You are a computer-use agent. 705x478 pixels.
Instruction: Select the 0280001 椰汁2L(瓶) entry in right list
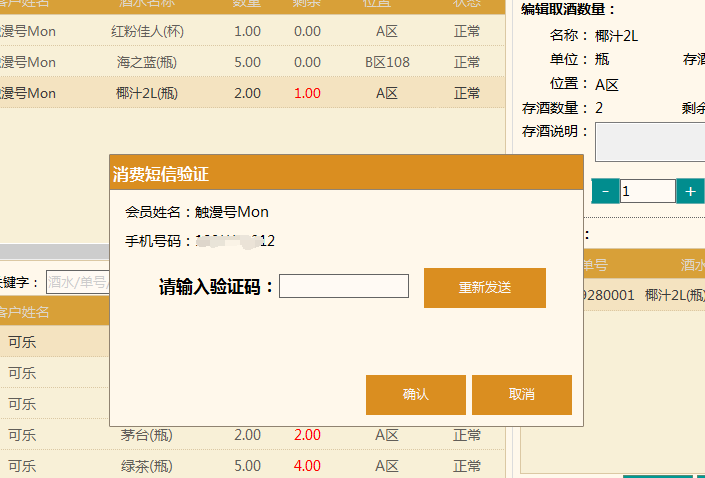(640, 295)
